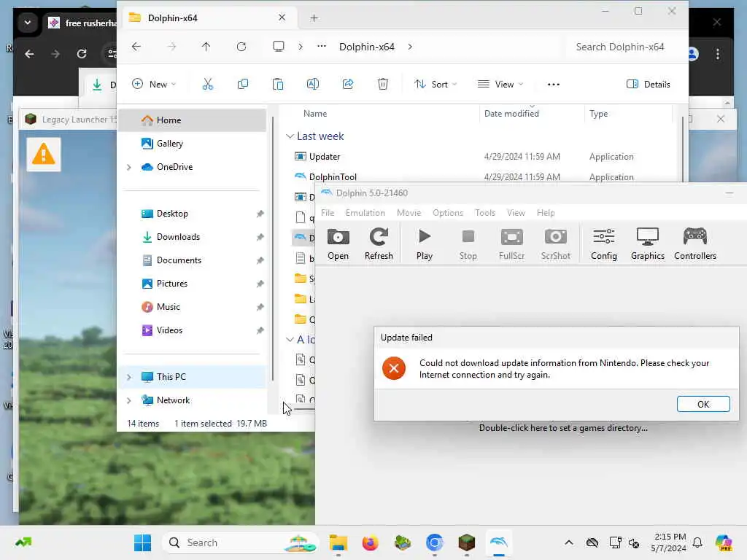This screenshot has height=560, width=747.
Task: Click the Rename icon in File Explorer
Action: [312, 85]
